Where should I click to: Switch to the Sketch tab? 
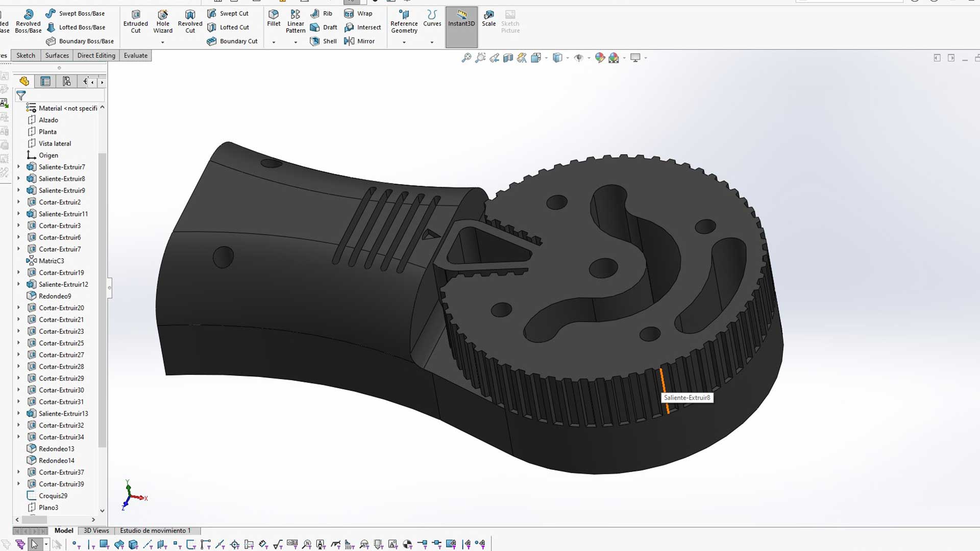tap(26, 56)
